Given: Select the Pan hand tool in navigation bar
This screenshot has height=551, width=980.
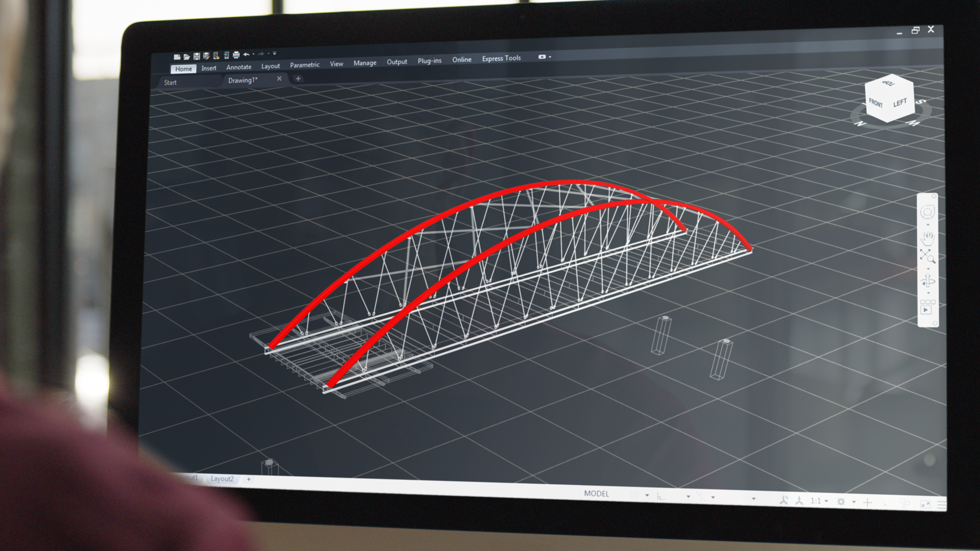Looking at the screenshot, I should click(927, 237).
